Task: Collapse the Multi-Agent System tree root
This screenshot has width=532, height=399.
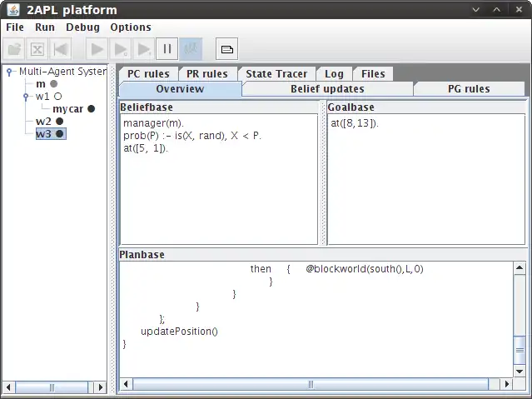Action: click(x=9, y=72)
